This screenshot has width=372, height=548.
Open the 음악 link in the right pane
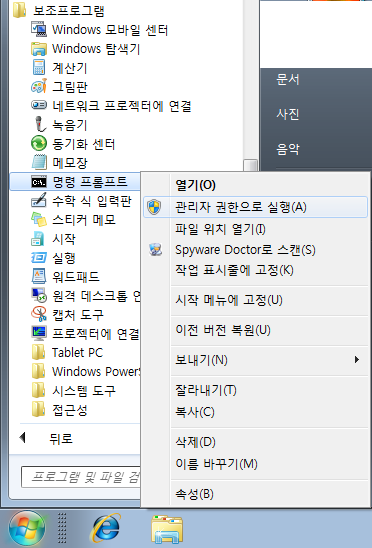(288, 149)
